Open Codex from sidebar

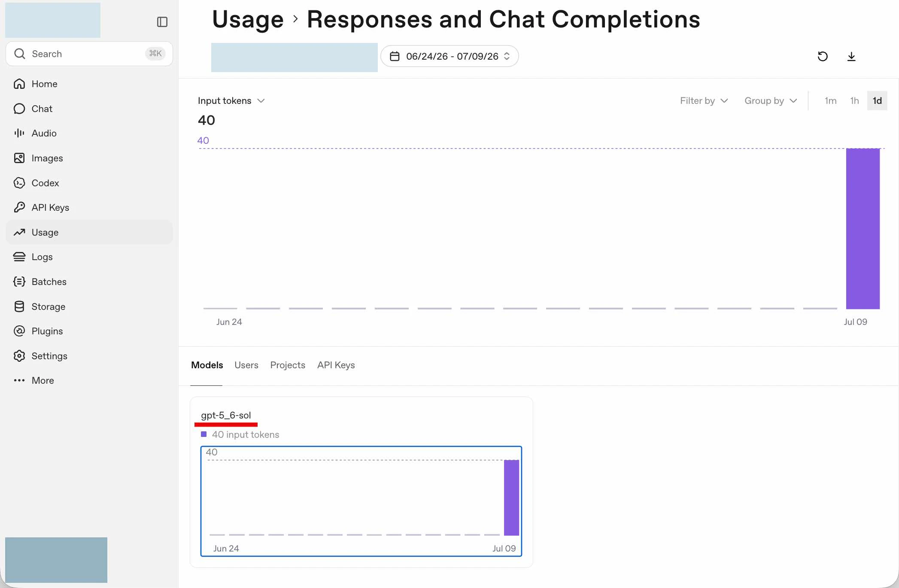point(89,183)
